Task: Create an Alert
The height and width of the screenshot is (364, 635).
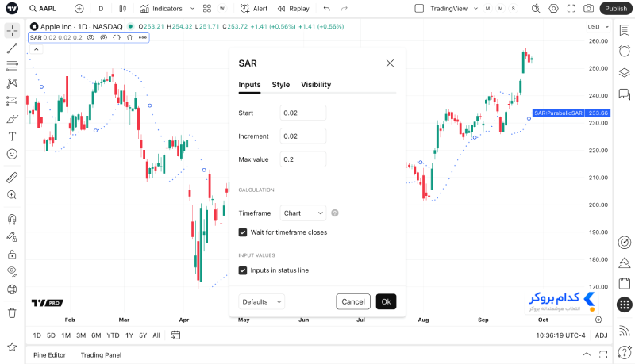Action: [254, 9]
